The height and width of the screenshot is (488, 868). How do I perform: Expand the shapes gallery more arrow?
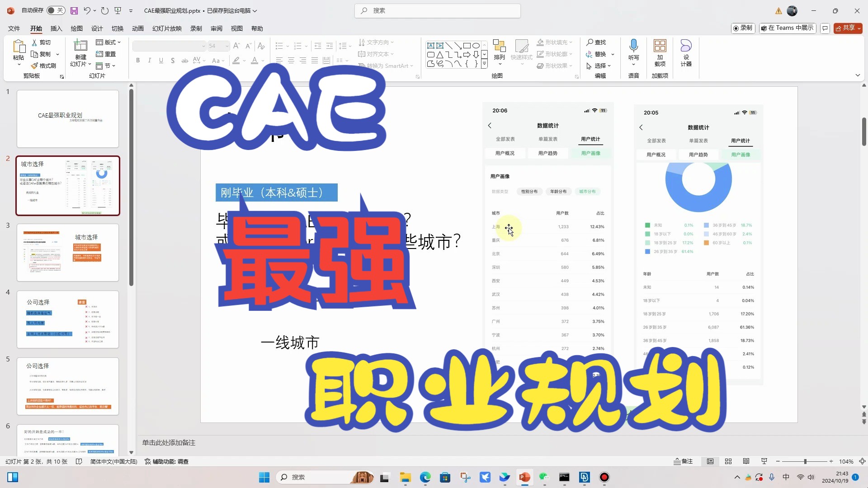pyautogui.click(x=484, y=64)
